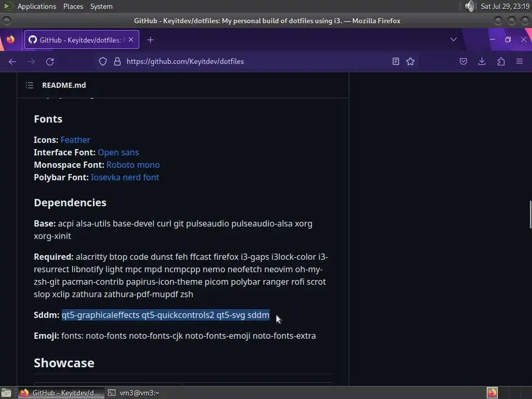
Task: Click 'noto-fonts-emoji' in the Emoji line
Action: (x=218, y=336)
